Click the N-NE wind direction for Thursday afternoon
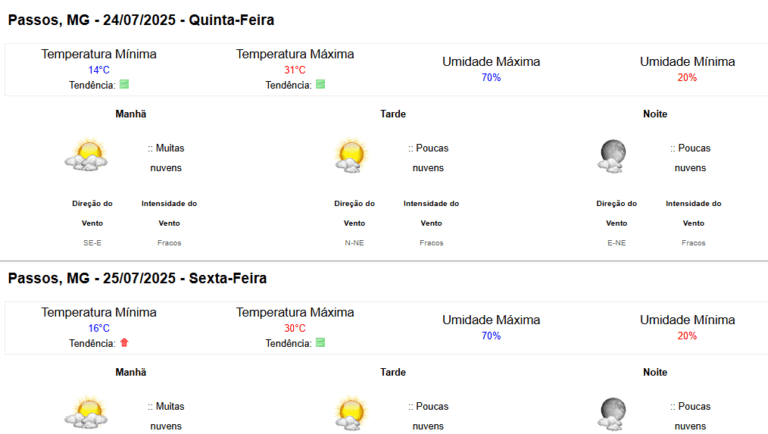The width and height of the screenshot is (768, 434). pyautogui.click(x=354, y=243)
